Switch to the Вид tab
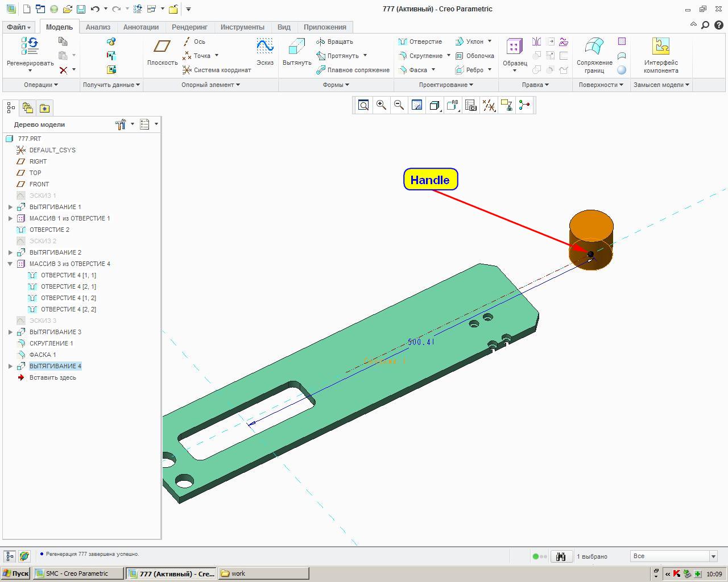Viewport: 728px width, 582px height. (x=284, y=27)
